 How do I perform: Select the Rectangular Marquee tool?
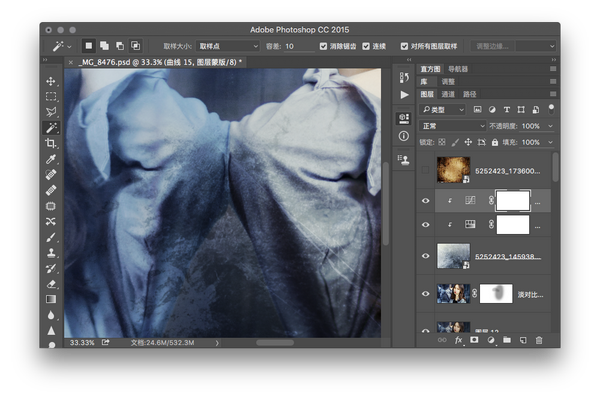(x=51, y=96)
